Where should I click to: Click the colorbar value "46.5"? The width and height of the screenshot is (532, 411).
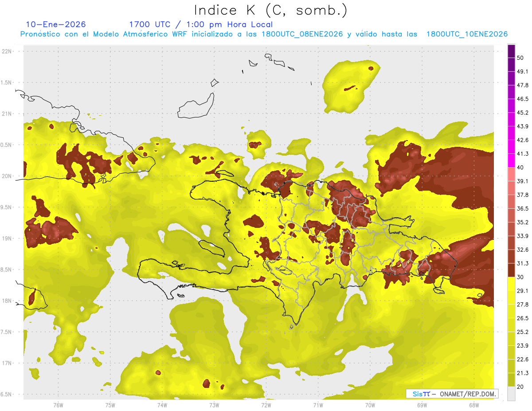pyautogui.click(x=523, y=99)
